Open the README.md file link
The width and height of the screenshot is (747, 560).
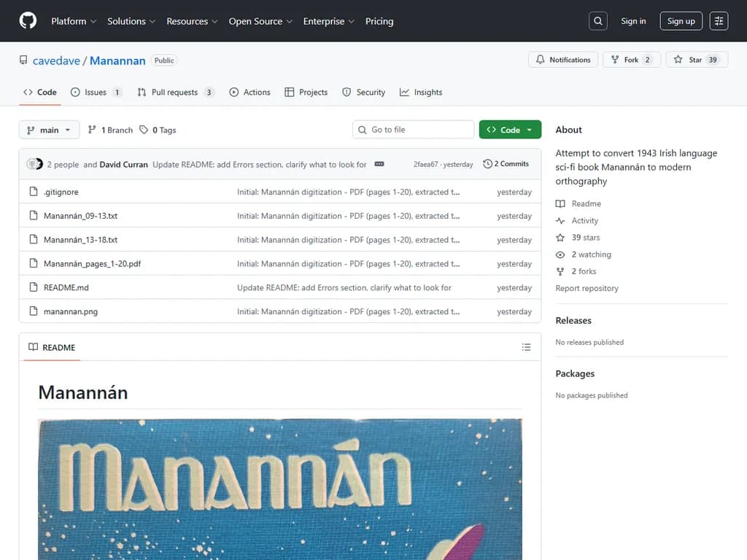pyautogui.click(x=66, y=288)
